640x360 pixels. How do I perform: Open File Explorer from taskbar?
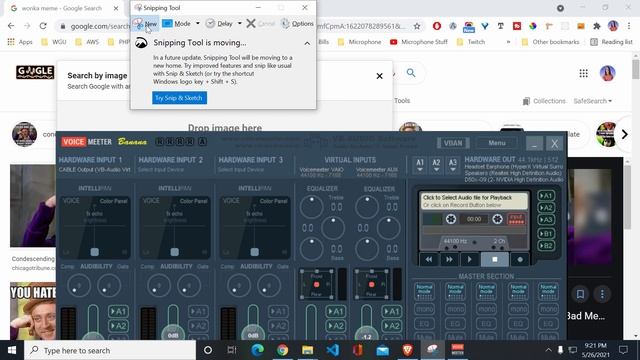tap(307, 350)
